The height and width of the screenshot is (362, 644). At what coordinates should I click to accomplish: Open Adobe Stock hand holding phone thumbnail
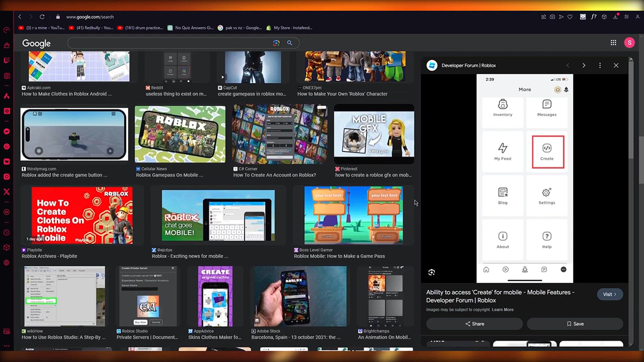tap(300, 296)
